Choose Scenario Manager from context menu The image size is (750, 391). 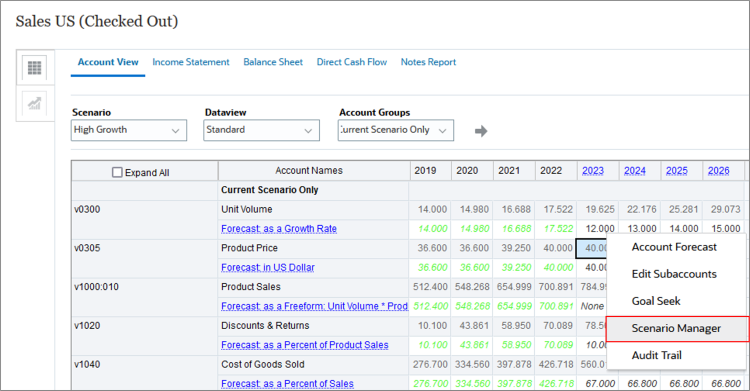(676, 328)
